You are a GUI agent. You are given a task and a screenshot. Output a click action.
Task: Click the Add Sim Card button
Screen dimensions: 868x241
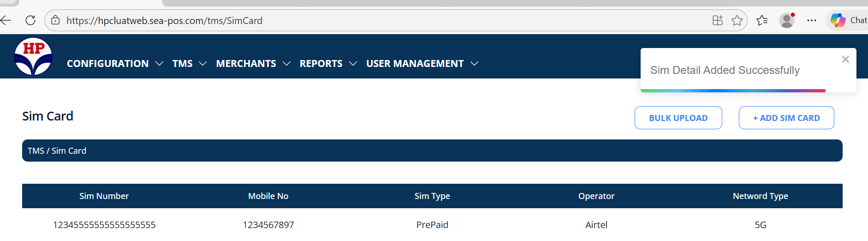786,118
